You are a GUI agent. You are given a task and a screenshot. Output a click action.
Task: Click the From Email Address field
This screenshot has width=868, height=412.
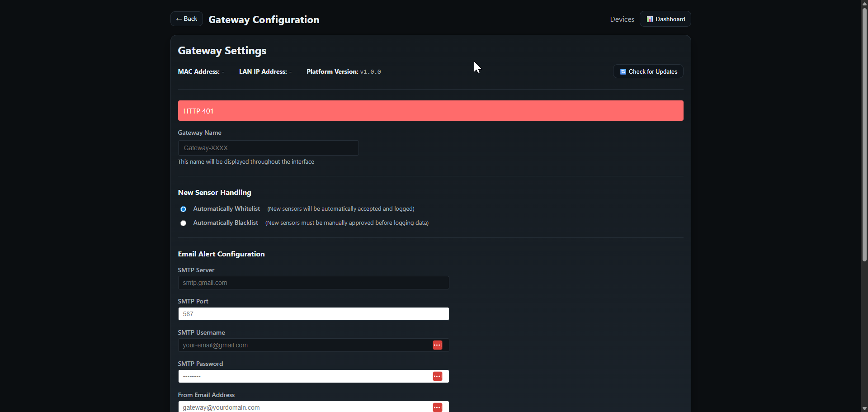click(x=304, y=407)
